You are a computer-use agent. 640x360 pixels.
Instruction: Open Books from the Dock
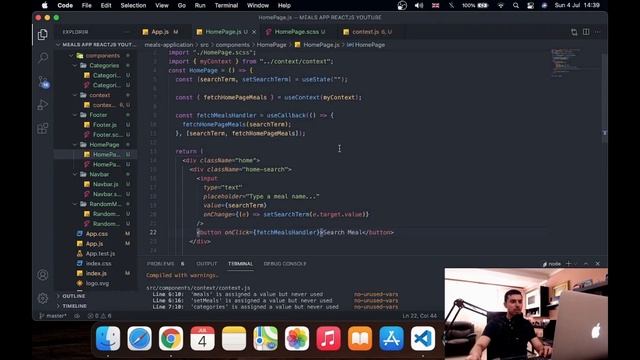(x=360, y=338)
